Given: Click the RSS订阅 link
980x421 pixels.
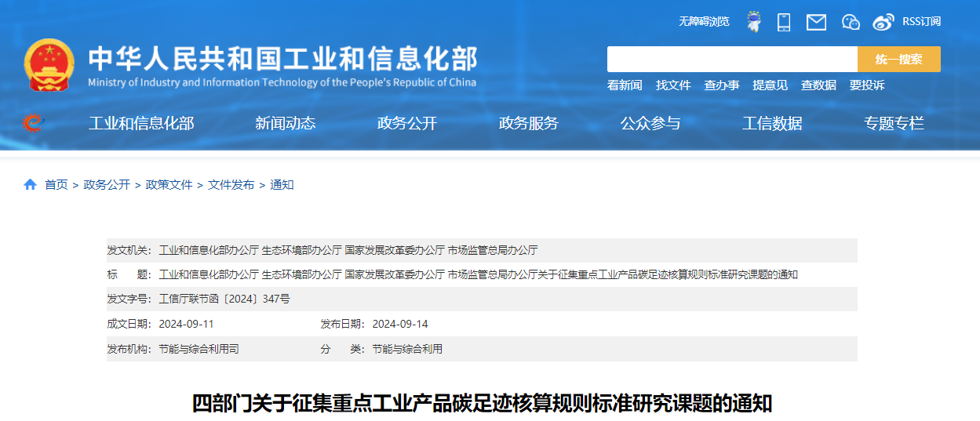Looking at the screenshot, I should coord(921,22).
